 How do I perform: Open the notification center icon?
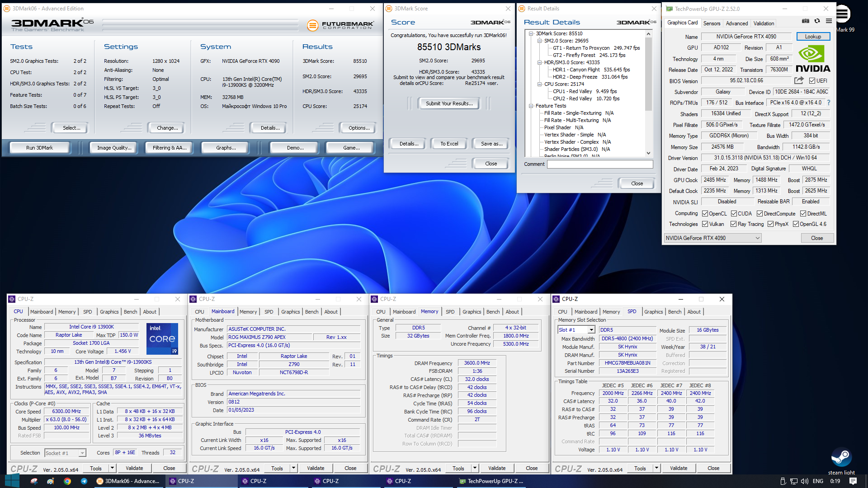coord(853,481)
